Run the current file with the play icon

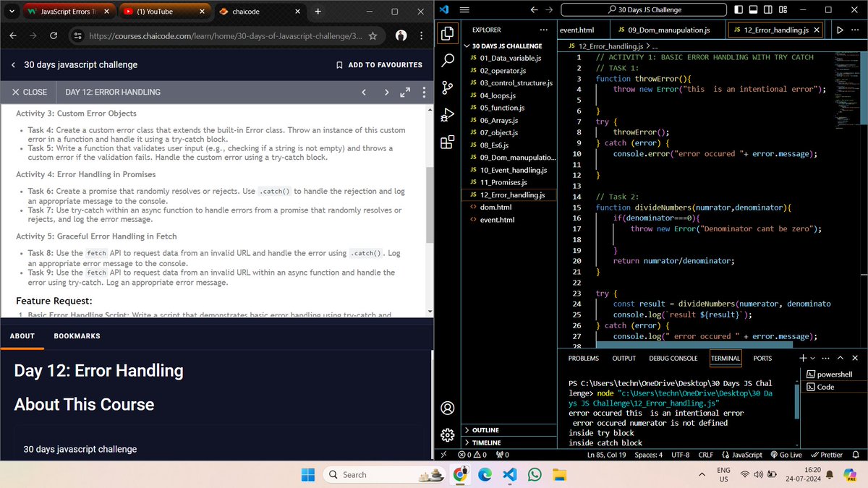click(840, 30)
